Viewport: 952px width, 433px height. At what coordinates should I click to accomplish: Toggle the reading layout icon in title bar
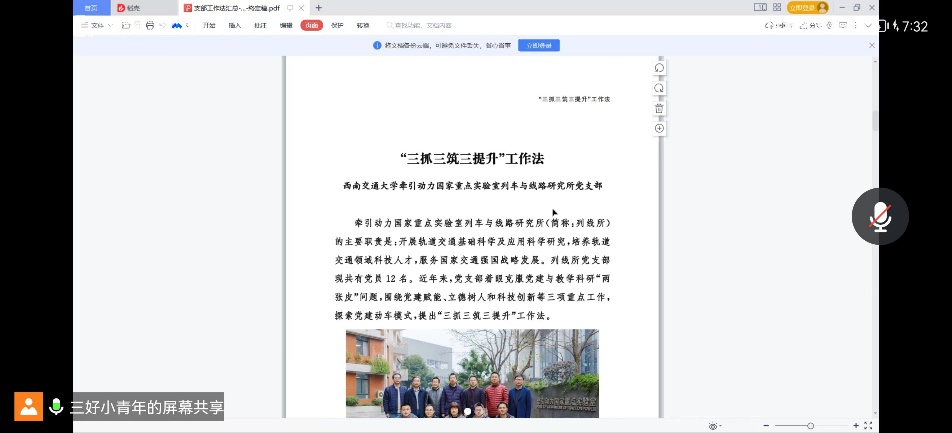(760, 7)
